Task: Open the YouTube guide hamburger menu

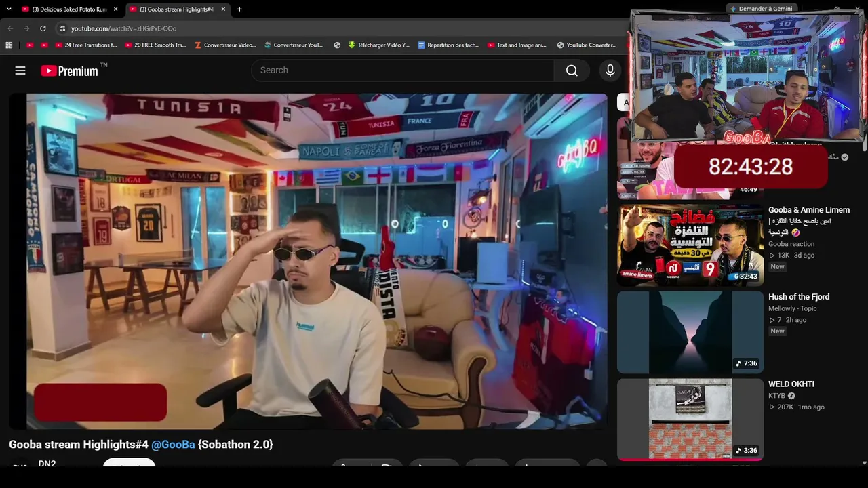Action: coord(20,70)
